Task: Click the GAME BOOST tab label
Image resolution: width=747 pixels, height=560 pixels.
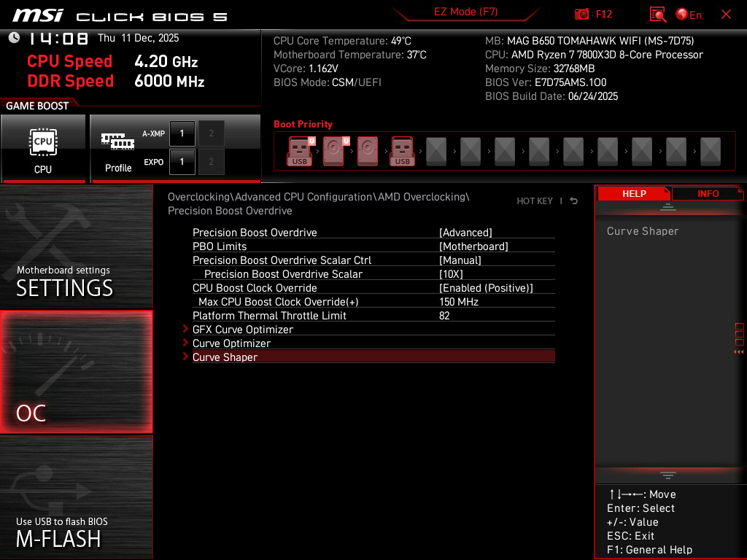Action: tap(37, 106)
